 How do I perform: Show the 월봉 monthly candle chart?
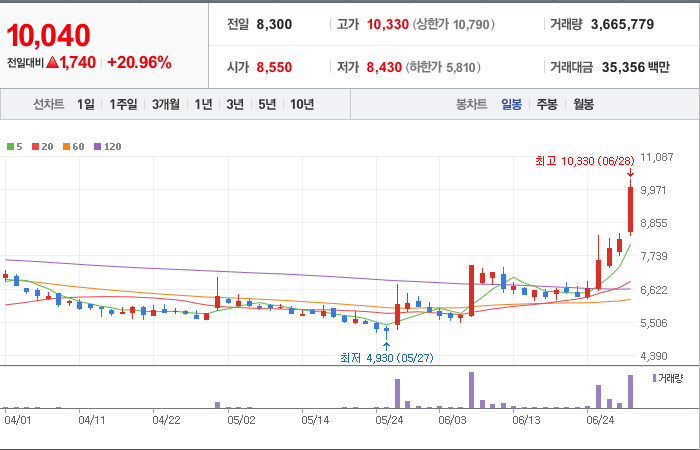pos(583,104)
